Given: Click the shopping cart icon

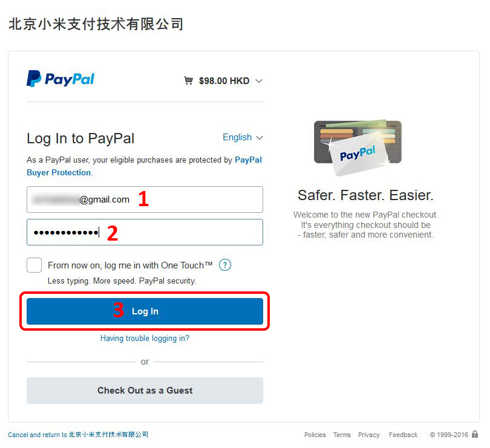Looking at the screenshot, I should (x=188, y=80).
